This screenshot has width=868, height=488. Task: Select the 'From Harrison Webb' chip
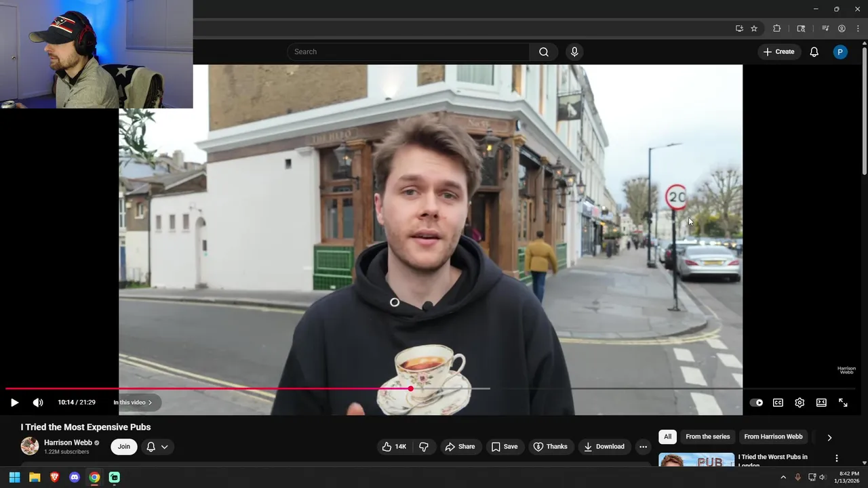(773, 437)
